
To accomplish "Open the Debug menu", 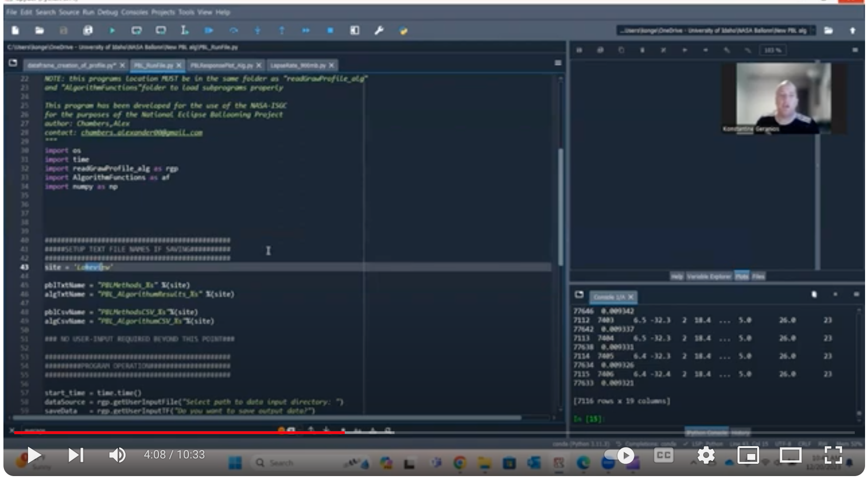I will [107, 12].
